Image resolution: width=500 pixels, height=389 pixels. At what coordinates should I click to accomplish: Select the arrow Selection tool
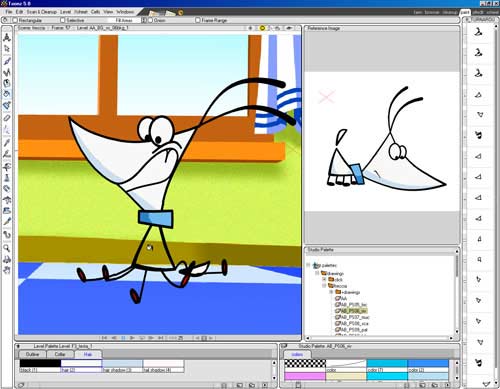coord(7,49)
